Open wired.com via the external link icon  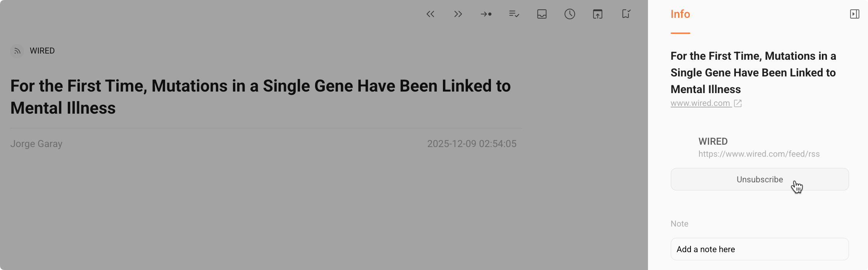pyautogui.click(x=737, y=103)
